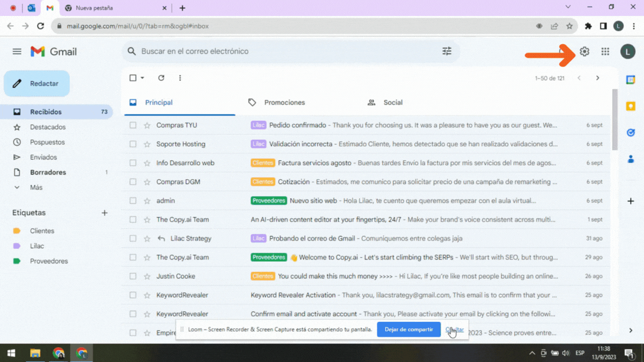Open Google apps grid launcher
644x362 pixels.
[605, 52]
